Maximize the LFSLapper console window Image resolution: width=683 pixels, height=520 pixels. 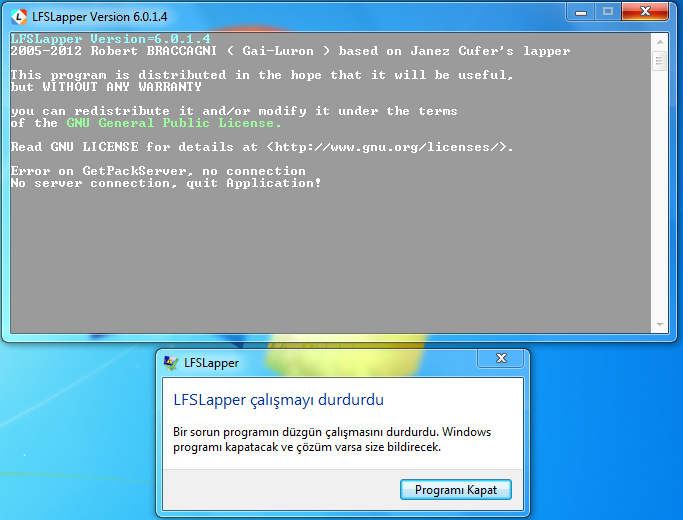click(608, 12)
